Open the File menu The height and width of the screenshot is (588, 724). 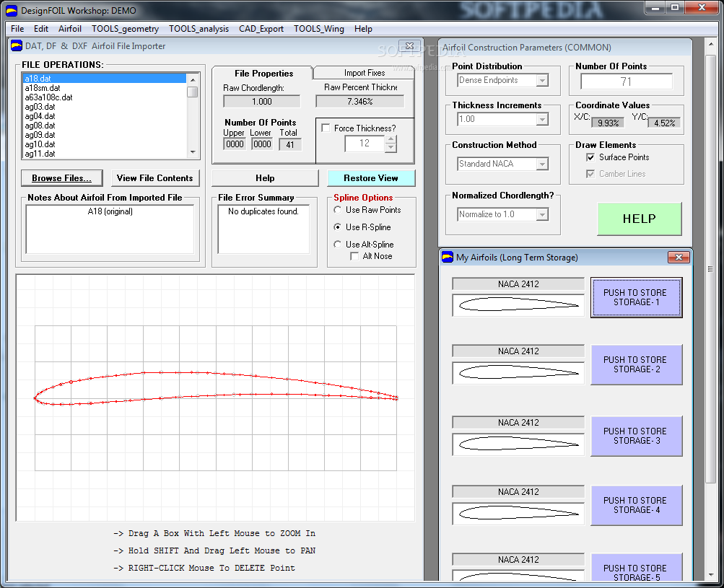[17, 29]
